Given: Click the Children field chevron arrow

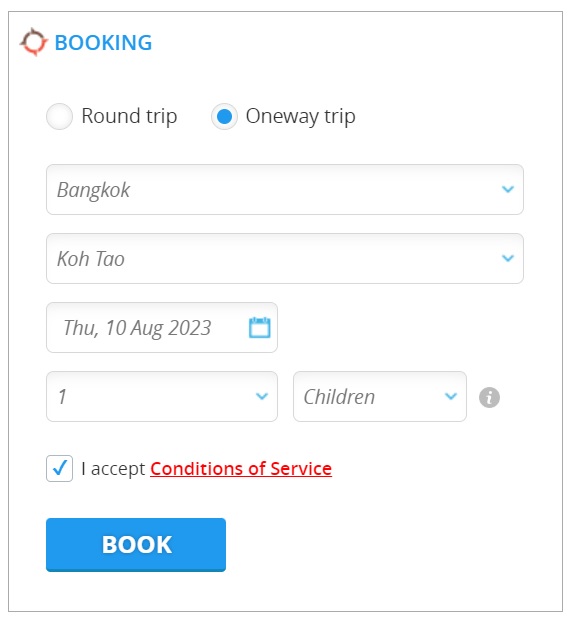Looking at the screenshot, I should click(x=451, y=396).
